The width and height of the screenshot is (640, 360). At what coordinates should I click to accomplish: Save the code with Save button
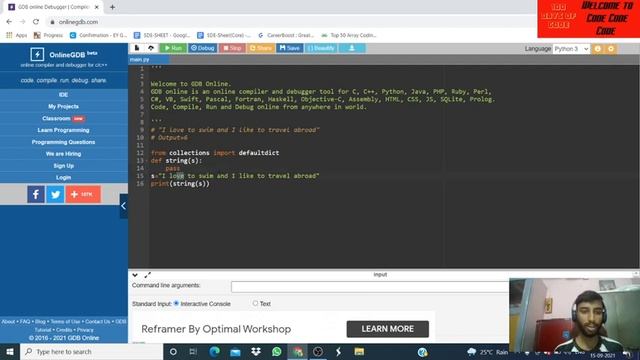pos(290,48)
